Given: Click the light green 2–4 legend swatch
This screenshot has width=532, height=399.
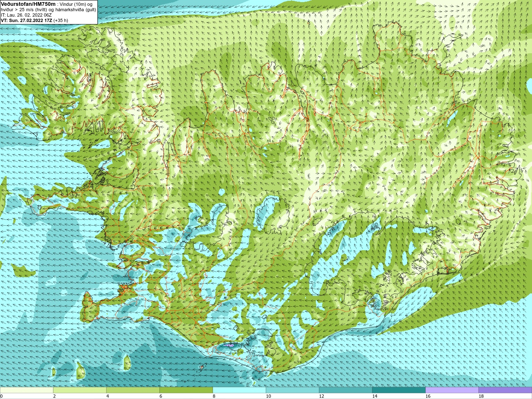Looking at the screenshot, I should click(x=80, y=390).
